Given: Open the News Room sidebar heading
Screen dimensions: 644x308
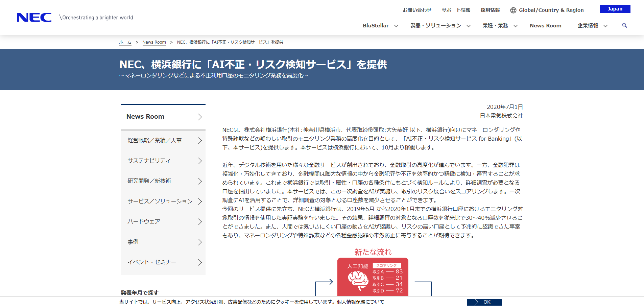Looking at the screenshot, I should tap(163, 117).
